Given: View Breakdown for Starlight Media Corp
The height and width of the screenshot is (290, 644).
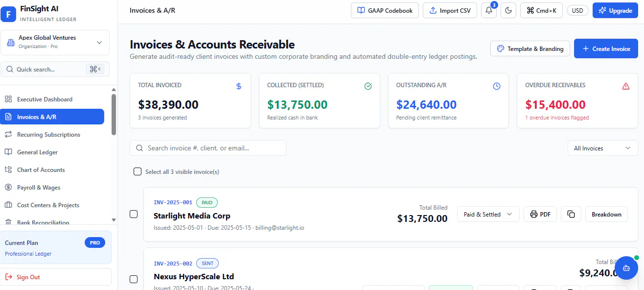Looking at the screenshot, I should 606,214.
